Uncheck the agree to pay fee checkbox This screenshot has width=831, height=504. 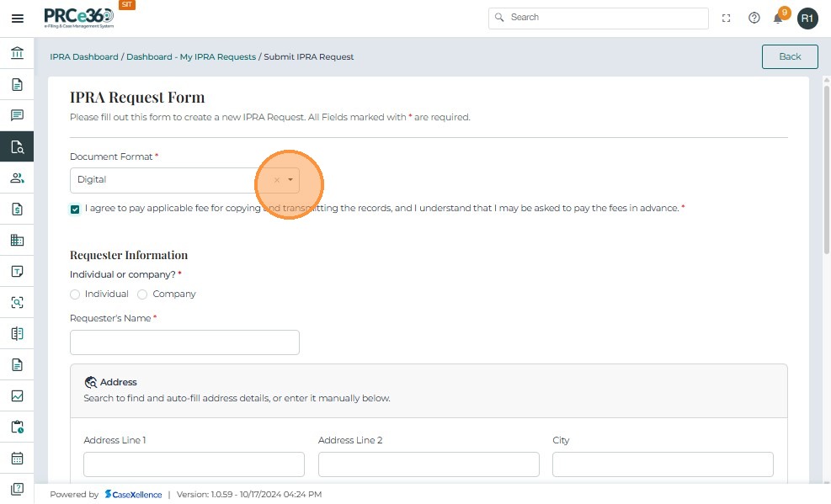tap(75, 209)
